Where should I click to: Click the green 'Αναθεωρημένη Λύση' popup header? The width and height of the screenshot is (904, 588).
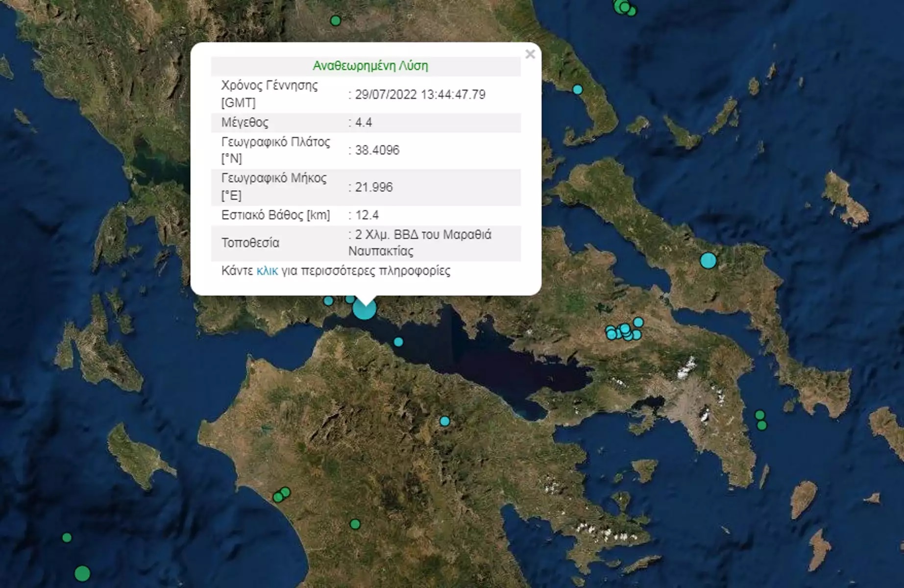(x=370, y=66)
